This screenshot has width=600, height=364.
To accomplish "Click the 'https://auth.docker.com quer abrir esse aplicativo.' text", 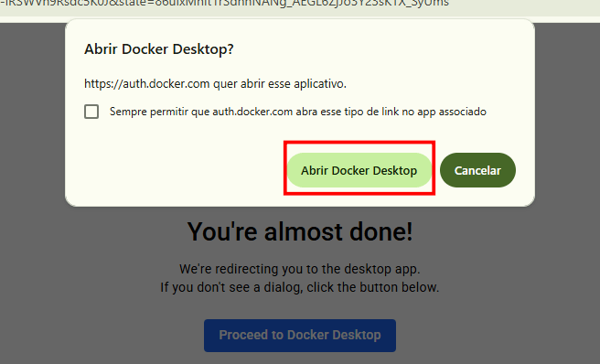I will (x=215, y=83).
